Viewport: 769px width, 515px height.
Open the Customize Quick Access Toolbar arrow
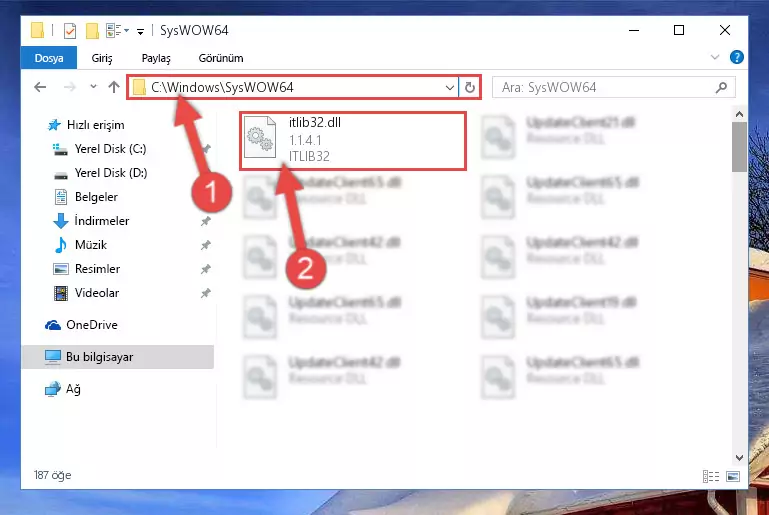[x=140, y=32]
